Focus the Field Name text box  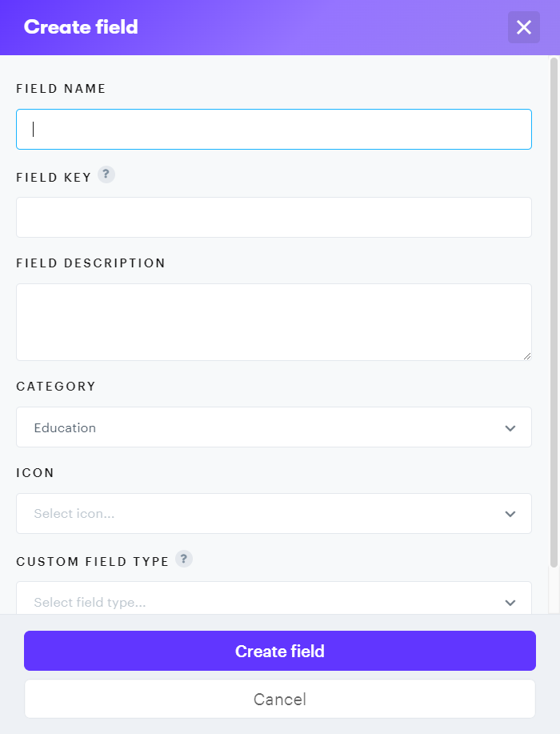[274, 129]
